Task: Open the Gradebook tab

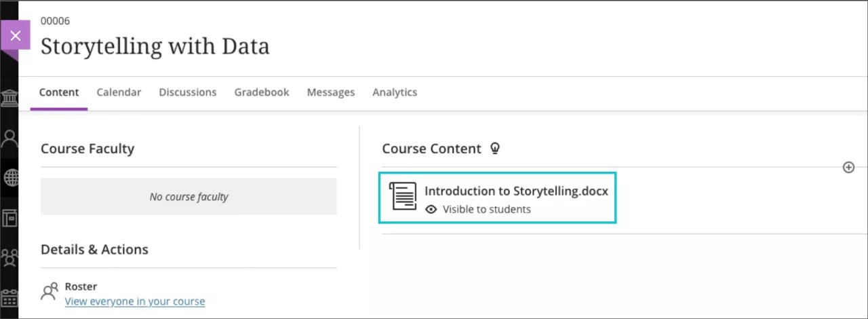Action: [262, 92]
